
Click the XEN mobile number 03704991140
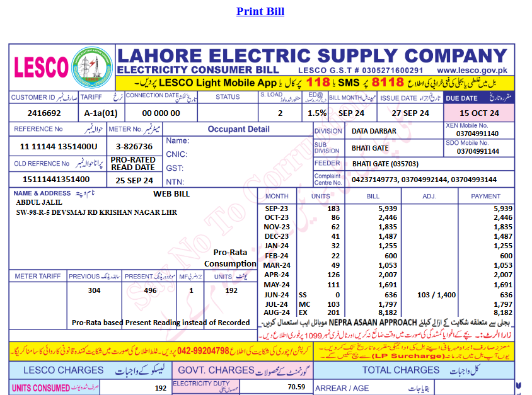tap(478, 134)
